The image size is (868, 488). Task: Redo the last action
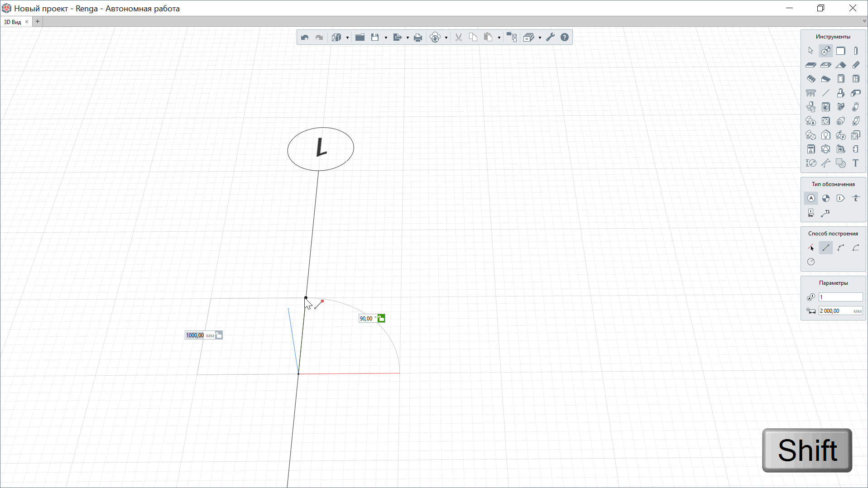pos(319,38)
